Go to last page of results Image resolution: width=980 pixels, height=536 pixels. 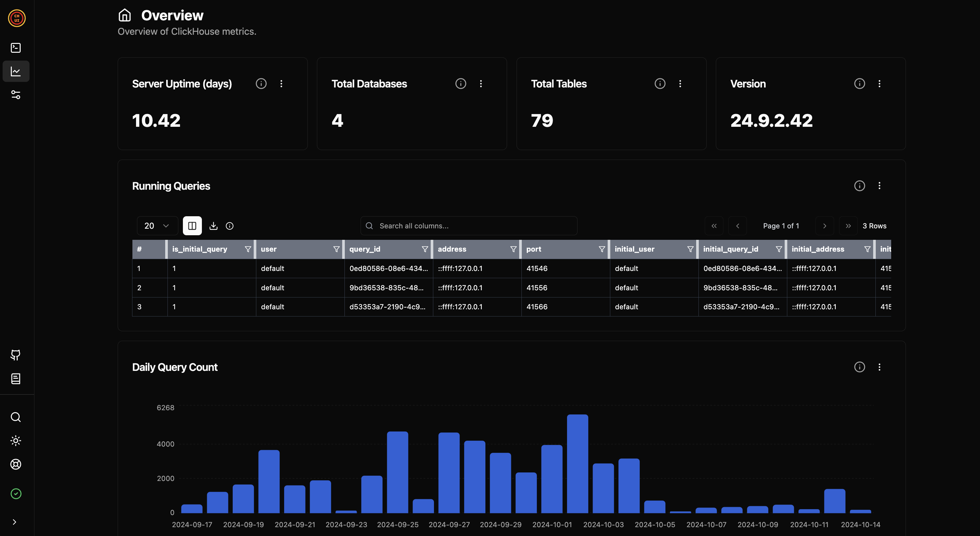pyautogui.click(x=848, y=226)
